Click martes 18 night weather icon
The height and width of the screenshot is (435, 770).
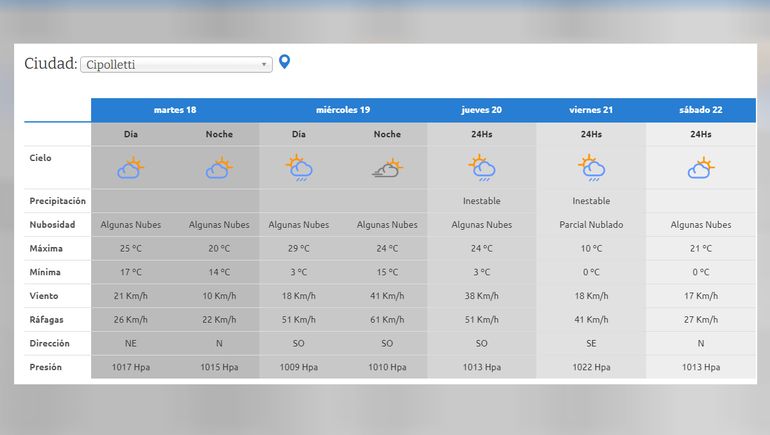click(219, 167)
